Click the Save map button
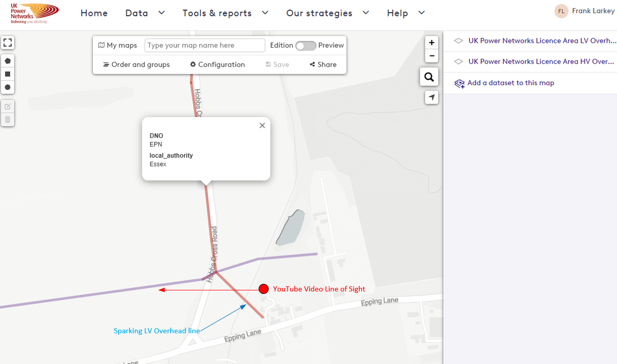This screenshot has width=617, height=364. [277, 65]
